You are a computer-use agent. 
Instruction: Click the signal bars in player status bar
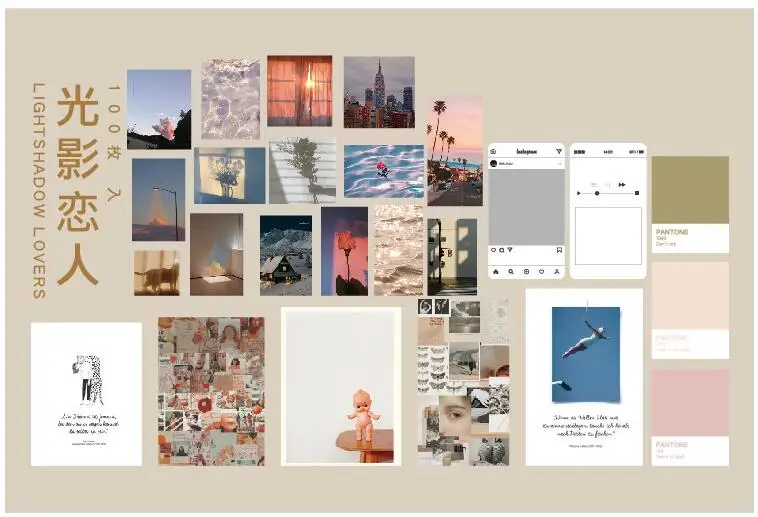pos(579,152)
